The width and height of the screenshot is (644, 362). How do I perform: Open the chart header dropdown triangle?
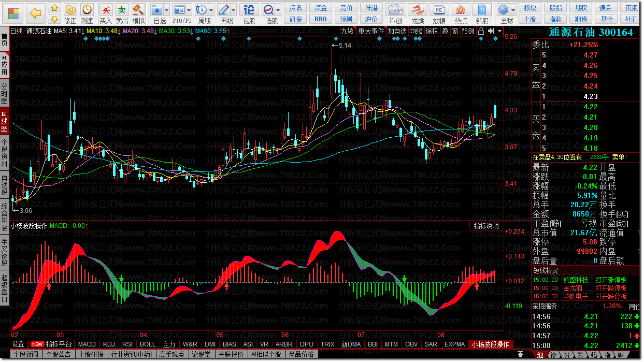click(499, 31)
